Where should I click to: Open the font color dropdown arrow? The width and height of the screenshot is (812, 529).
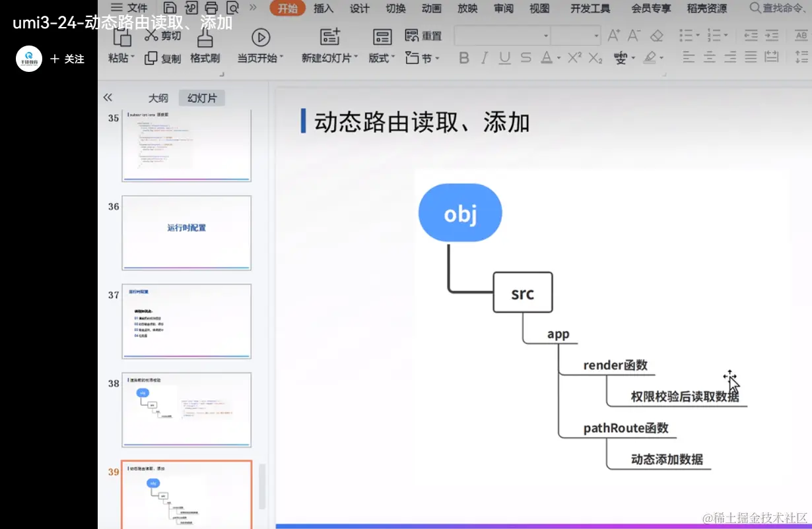[558, 58]
